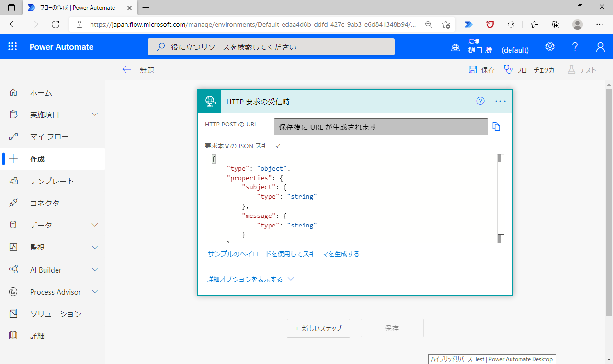Image resolution: width=613 pixels, height=364 pixels.
Task: Click the 樋口 勝一 (default) environment name
Action: [x=499, y=50]
